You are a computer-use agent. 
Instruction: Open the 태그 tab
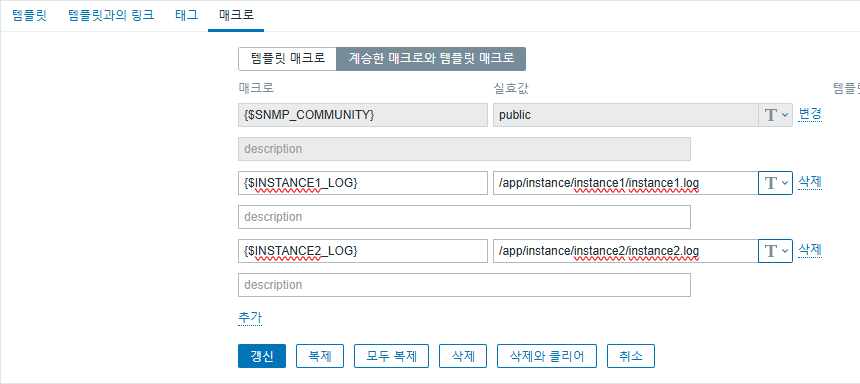[x=186, y=15]
